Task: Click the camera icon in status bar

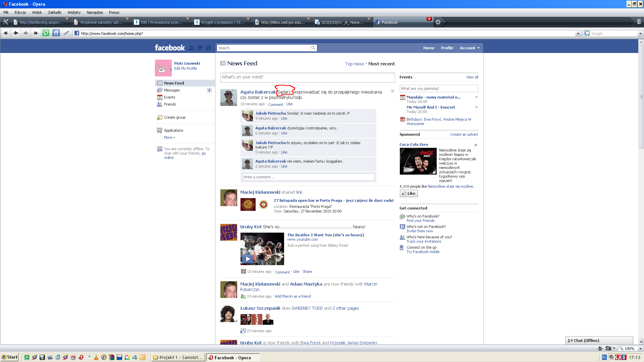Action: tap(608, 349)
